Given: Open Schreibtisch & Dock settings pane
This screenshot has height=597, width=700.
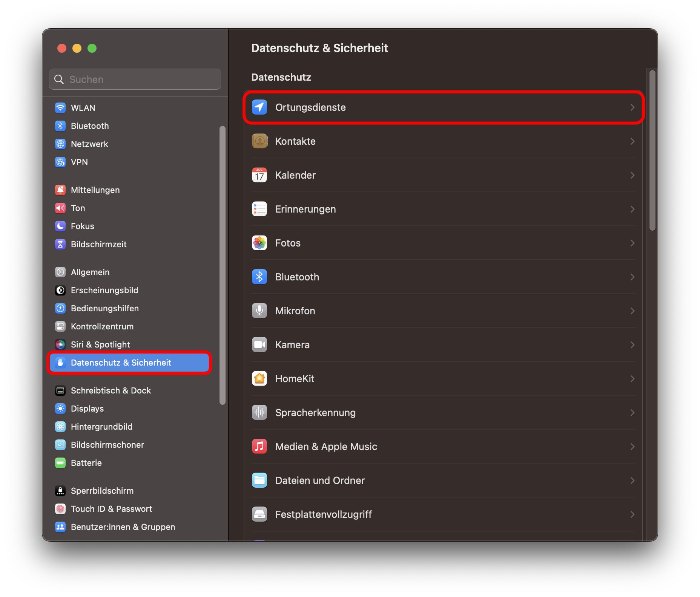Looking at the screenshot, I should 111,390.
